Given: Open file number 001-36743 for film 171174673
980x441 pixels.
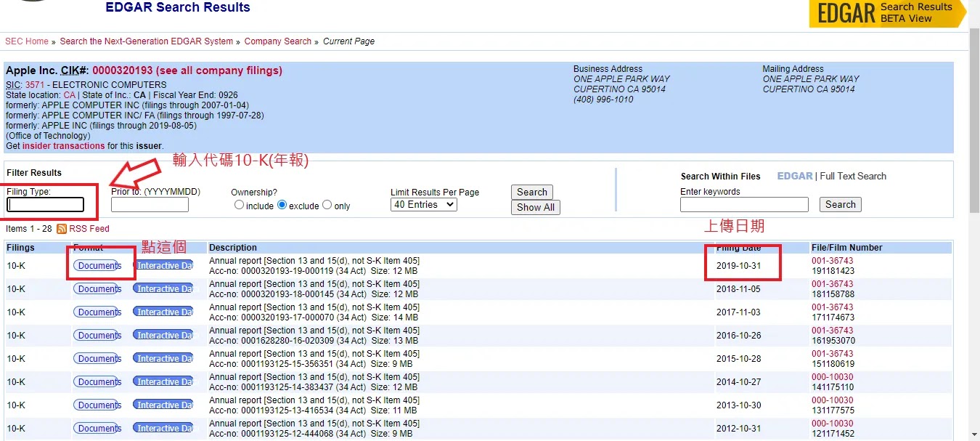Looking at the screenshot, I should coord(832,307).
